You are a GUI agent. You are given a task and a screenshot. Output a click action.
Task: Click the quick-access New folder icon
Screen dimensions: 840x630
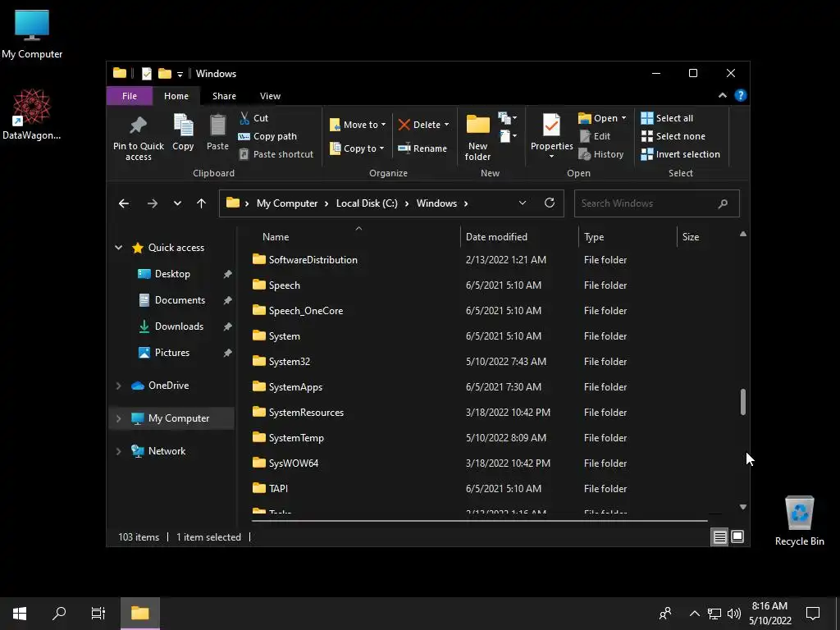coord(164,73)
